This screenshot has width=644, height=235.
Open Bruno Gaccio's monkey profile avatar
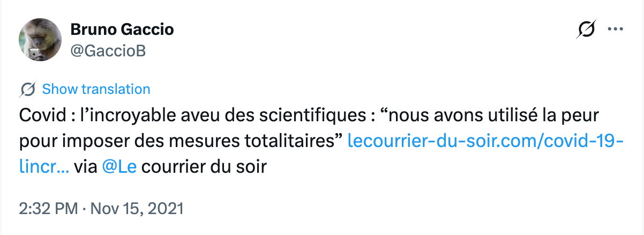tap(40, 40)
